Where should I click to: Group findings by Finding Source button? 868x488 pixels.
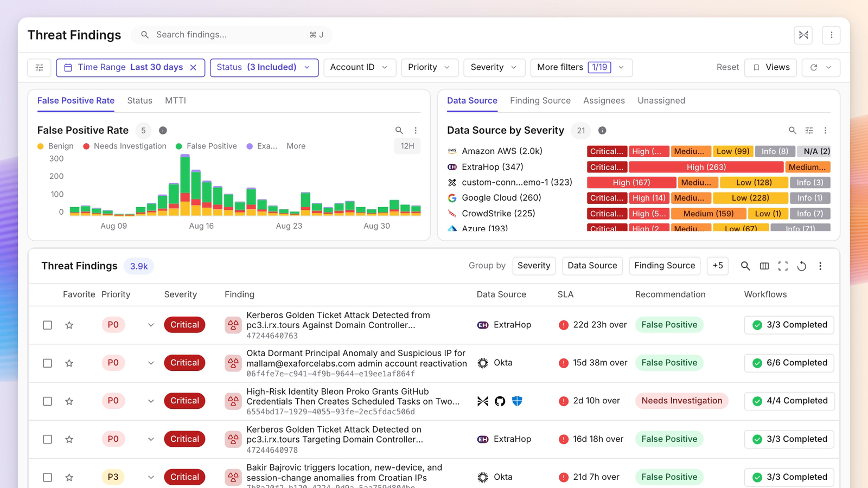[665, 266]
